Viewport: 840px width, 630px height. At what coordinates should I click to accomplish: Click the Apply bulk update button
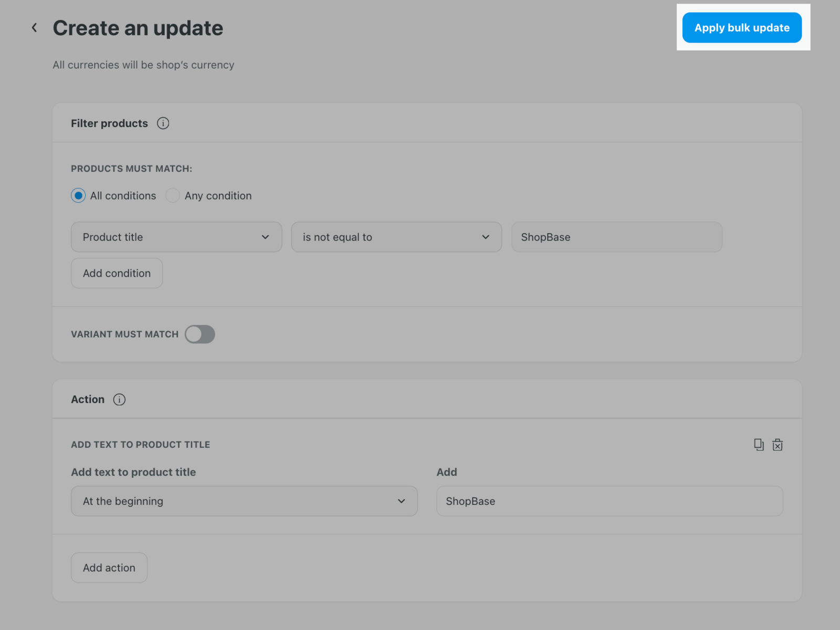point(742,28)
